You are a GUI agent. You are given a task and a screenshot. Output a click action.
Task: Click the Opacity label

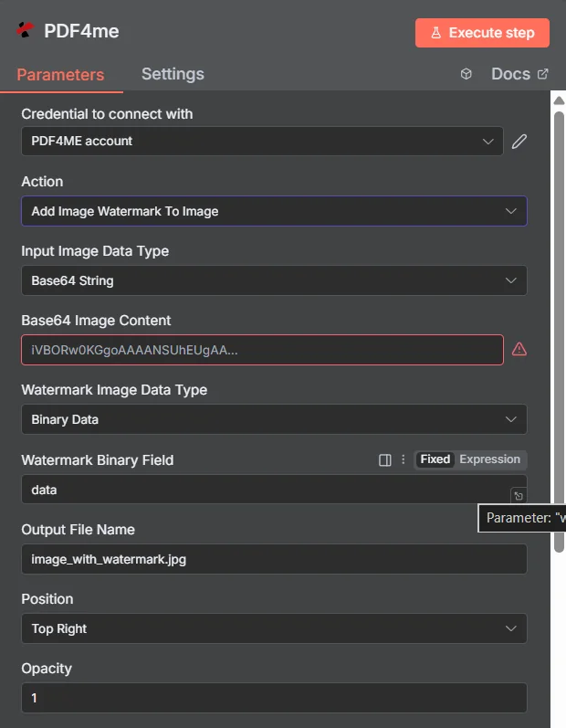coord(47,669)
